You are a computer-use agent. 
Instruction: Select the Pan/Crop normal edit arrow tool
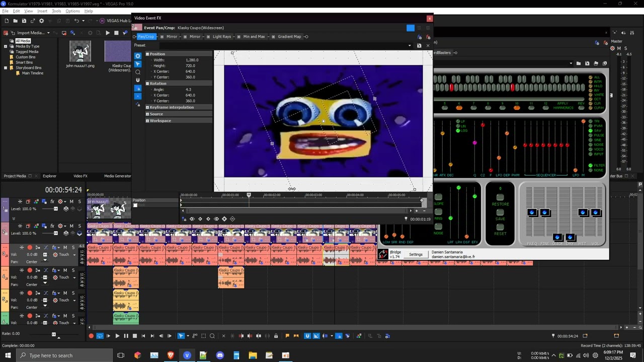click(x=138, y=64)
